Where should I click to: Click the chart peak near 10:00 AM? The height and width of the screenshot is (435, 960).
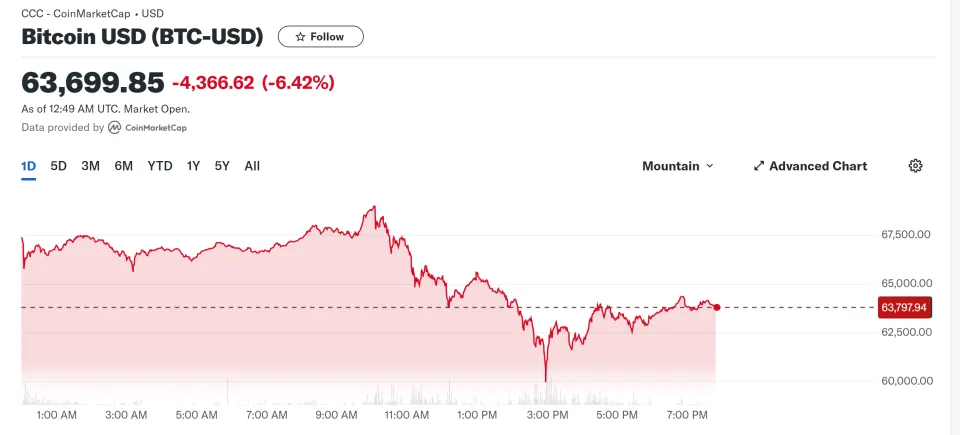click(373, 208)
